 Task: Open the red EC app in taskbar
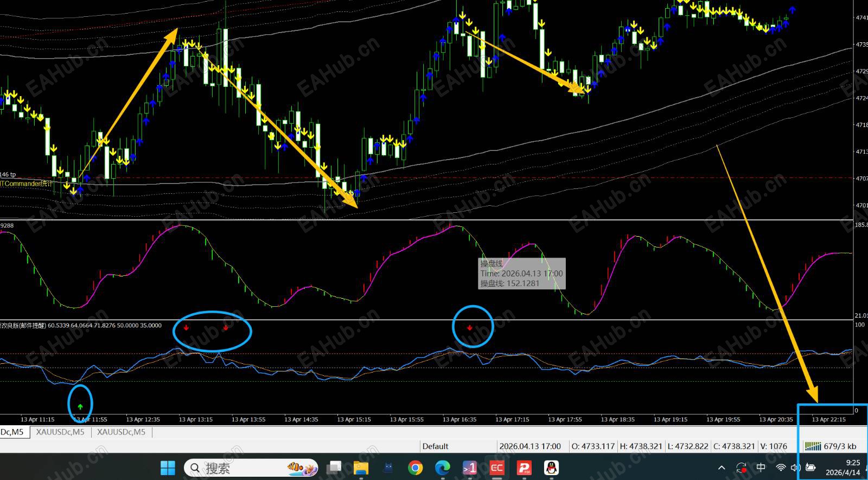click(497, 468)
